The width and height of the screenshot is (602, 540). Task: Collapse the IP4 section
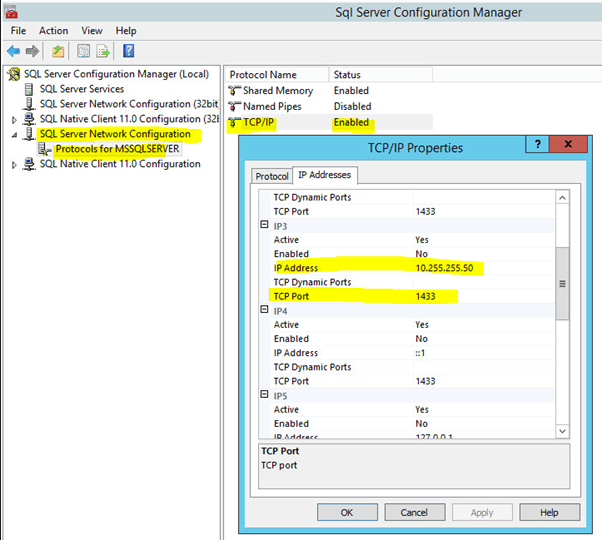265,311
